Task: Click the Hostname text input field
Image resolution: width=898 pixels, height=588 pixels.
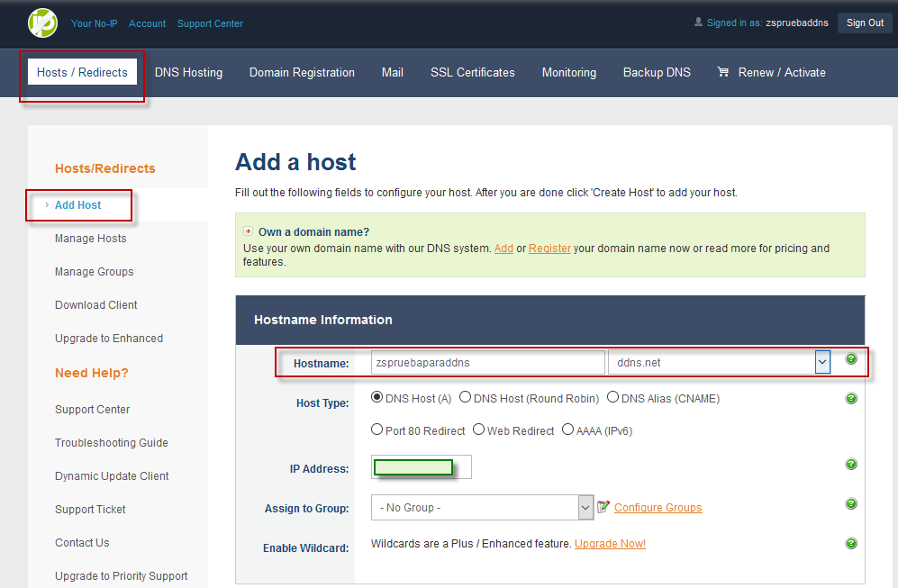Action: click(x=487, y=362)
